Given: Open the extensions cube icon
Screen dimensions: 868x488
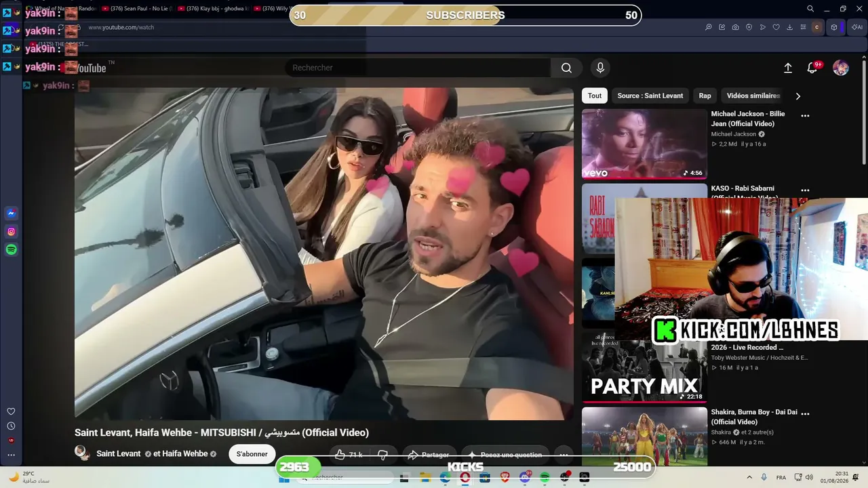Looking at the screenshot, I should (834, 27).
